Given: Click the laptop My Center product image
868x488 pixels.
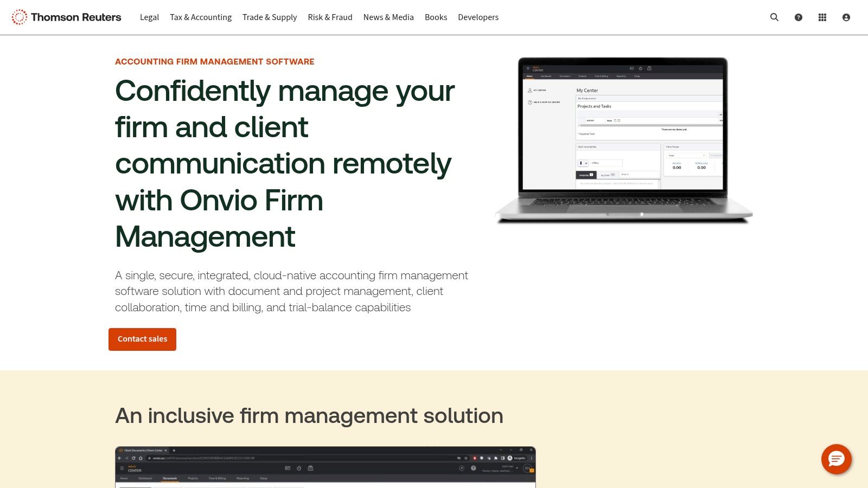Looking at the screenshot, I should [623, 140].
